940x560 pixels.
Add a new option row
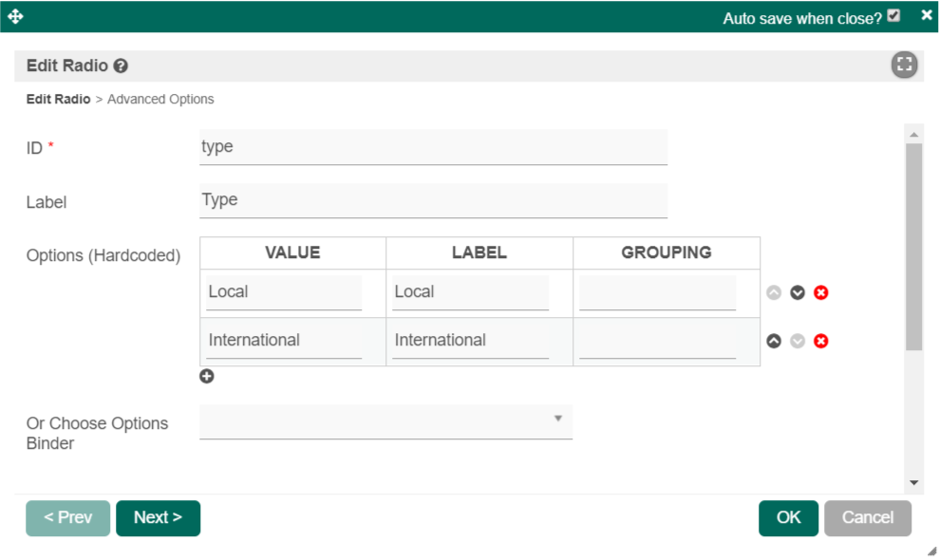tap(207, 377)
